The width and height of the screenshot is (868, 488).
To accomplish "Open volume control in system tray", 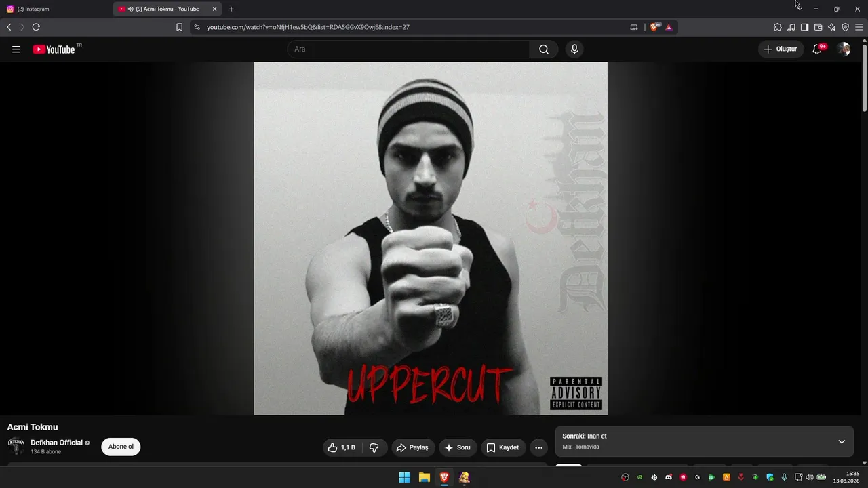I will [x=809, y=477].
